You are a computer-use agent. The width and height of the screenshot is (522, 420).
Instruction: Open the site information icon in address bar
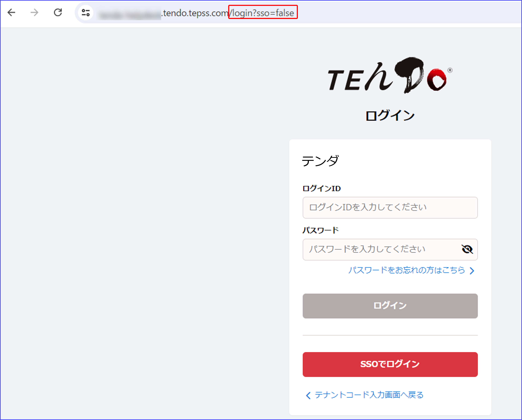pyautogui.click(x=86, y=13)
